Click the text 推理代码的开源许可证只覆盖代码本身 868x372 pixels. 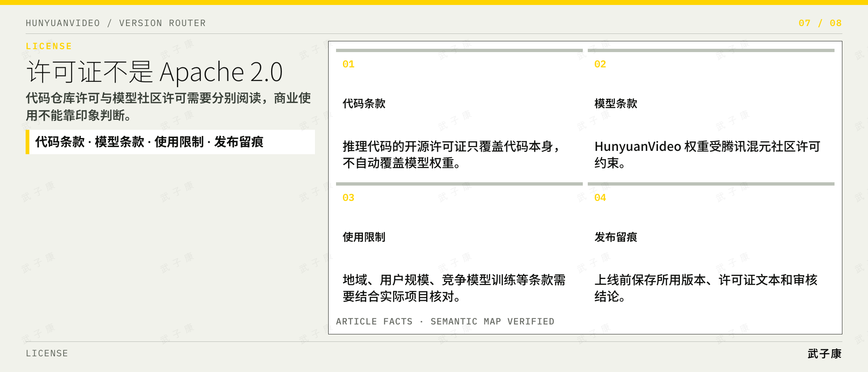pyautogui.click(x=451, y=155)
